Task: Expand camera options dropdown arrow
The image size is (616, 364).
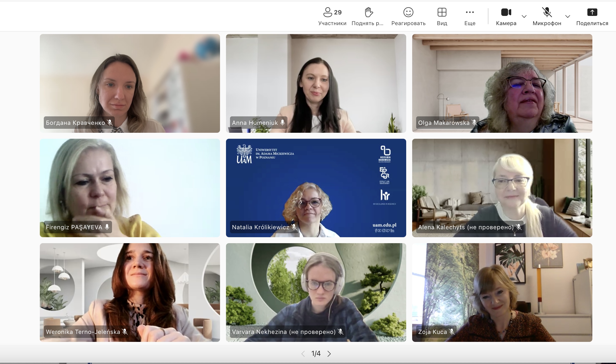Action: click(x=524, y=17)
